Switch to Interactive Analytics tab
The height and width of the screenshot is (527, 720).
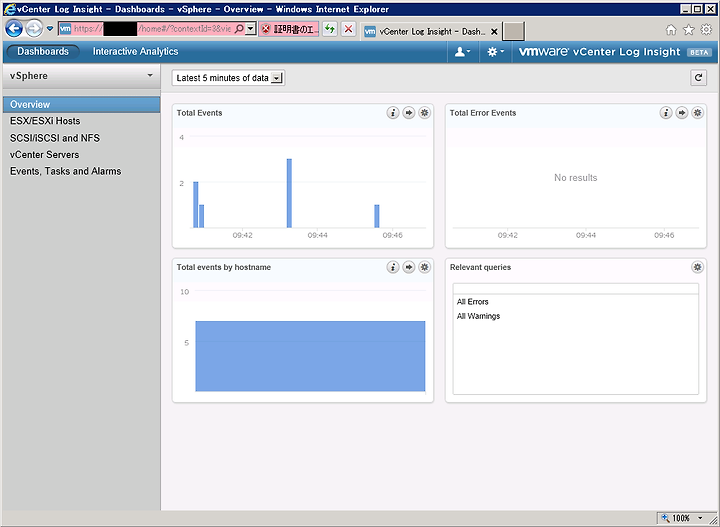(135, 51)
